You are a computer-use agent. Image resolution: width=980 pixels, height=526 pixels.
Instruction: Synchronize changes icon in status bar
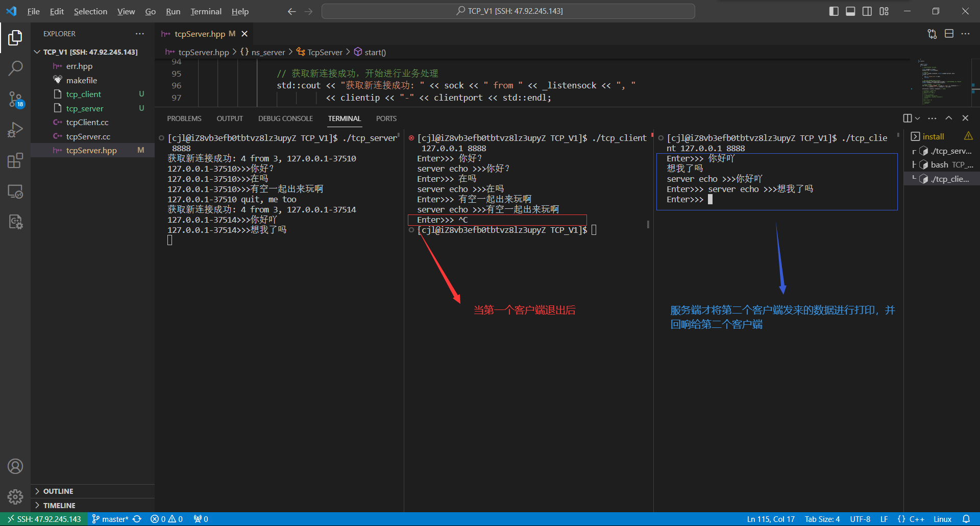137,519
